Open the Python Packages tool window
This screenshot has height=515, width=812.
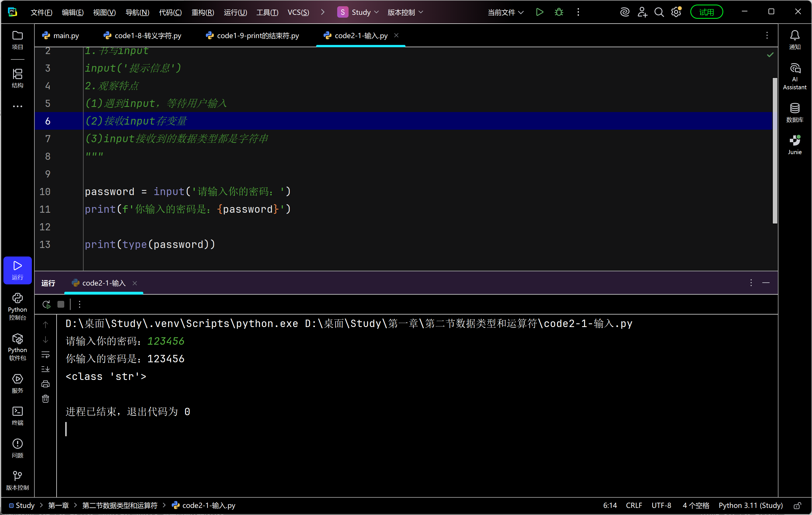[x=17, y=347]
